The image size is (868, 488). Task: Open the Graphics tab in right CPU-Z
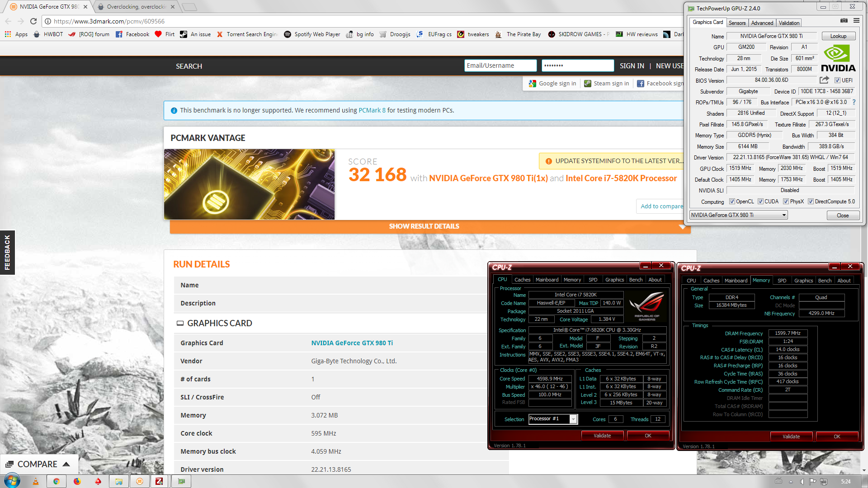803,281
